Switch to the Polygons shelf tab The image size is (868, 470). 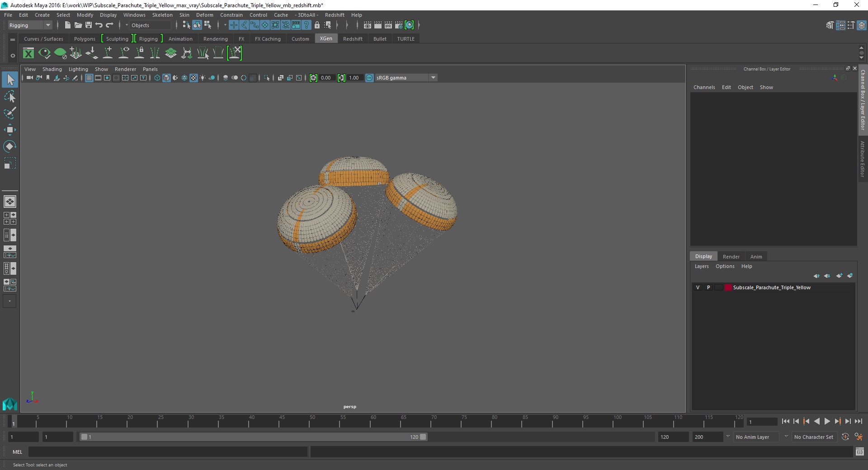(85, 39)
